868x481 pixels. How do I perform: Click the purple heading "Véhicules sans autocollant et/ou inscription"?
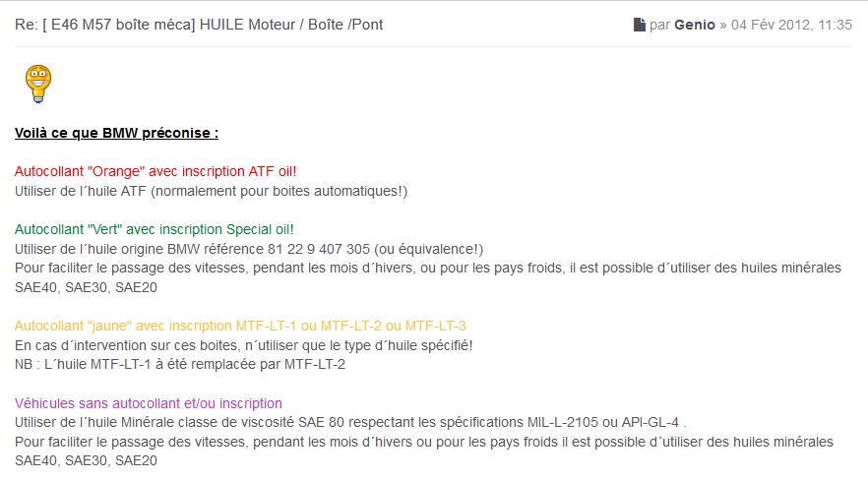click(149, 403)
